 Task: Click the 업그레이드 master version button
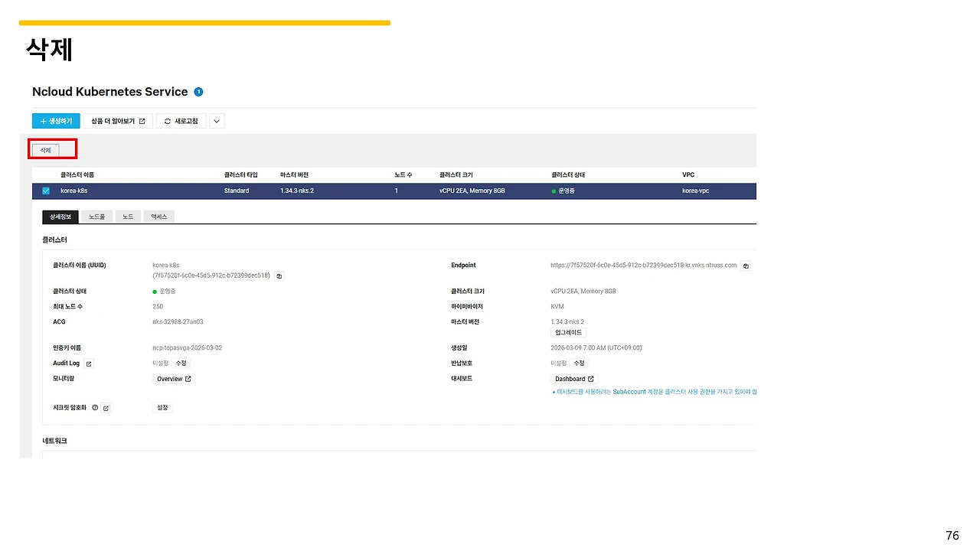pos(568,333)
